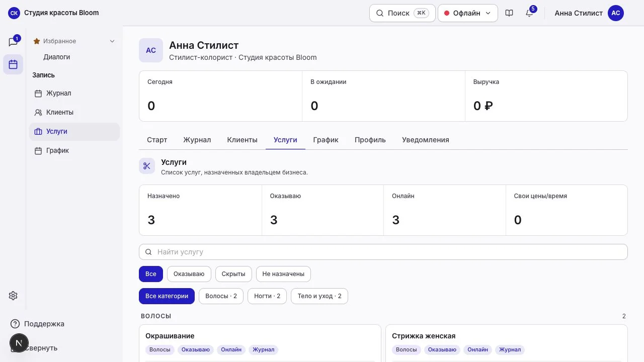Click the large AC profile avatar
This screenshot has width=644, height=362.
coord(151,50)
